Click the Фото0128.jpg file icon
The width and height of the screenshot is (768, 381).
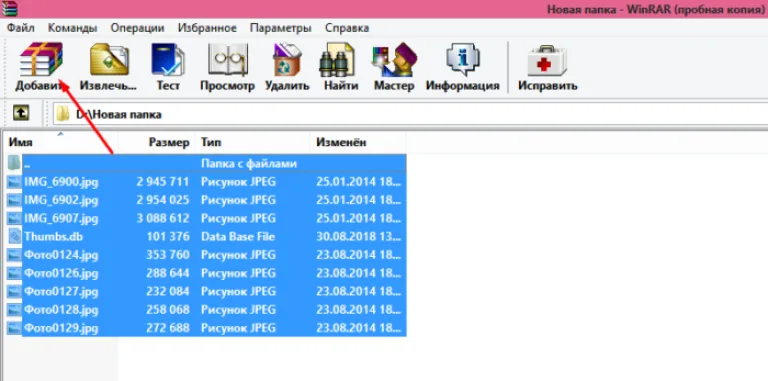coord(14,310)
